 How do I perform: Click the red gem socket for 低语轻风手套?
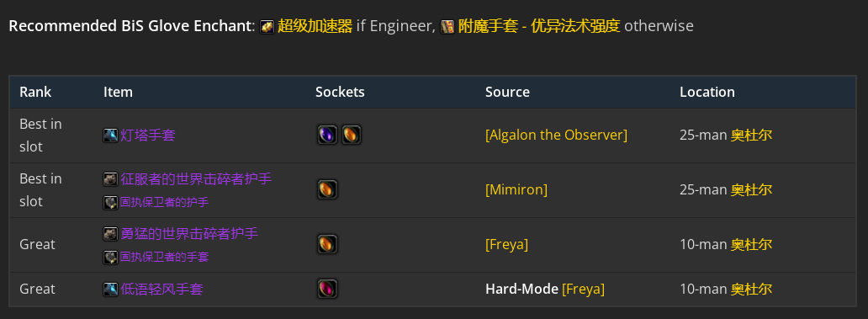pyautogui.click(x=327, y=289)
